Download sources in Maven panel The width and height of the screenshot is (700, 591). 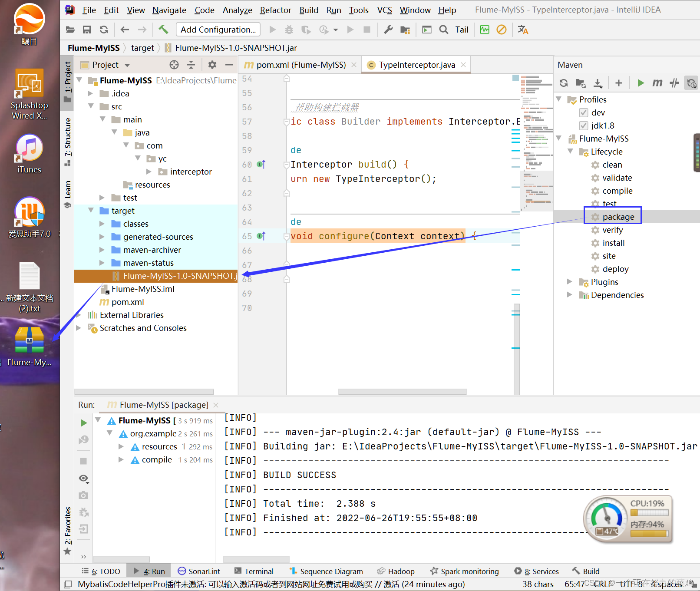point(598,83)
